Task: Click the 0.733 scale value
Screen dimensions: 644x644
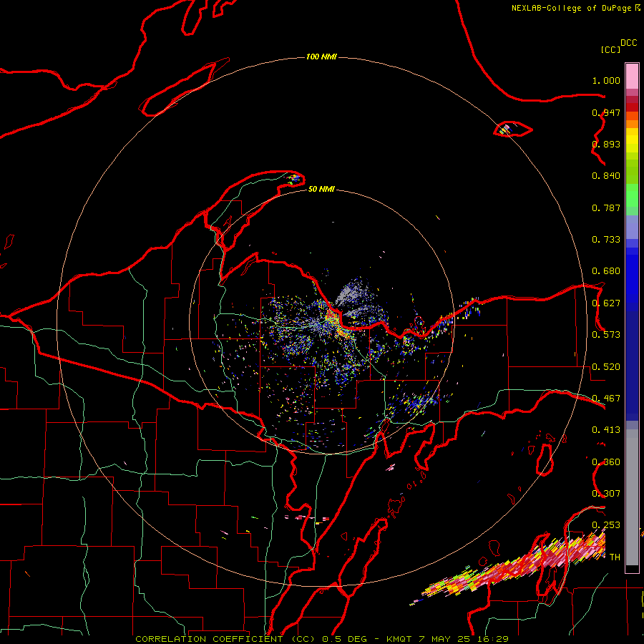Action: pyautogui.click(x=606, y=240)
